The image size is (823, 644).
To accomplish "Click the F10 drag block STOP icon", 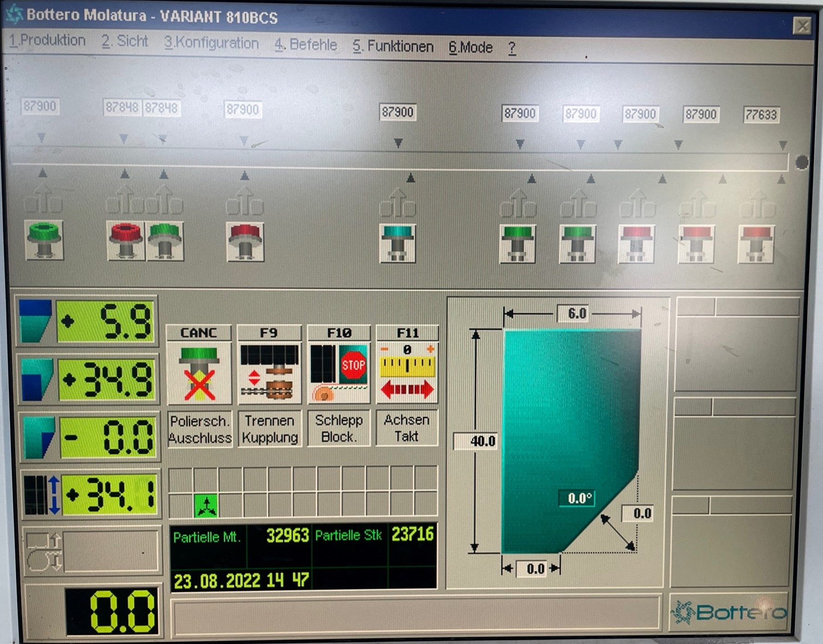I will pos(339,373).
